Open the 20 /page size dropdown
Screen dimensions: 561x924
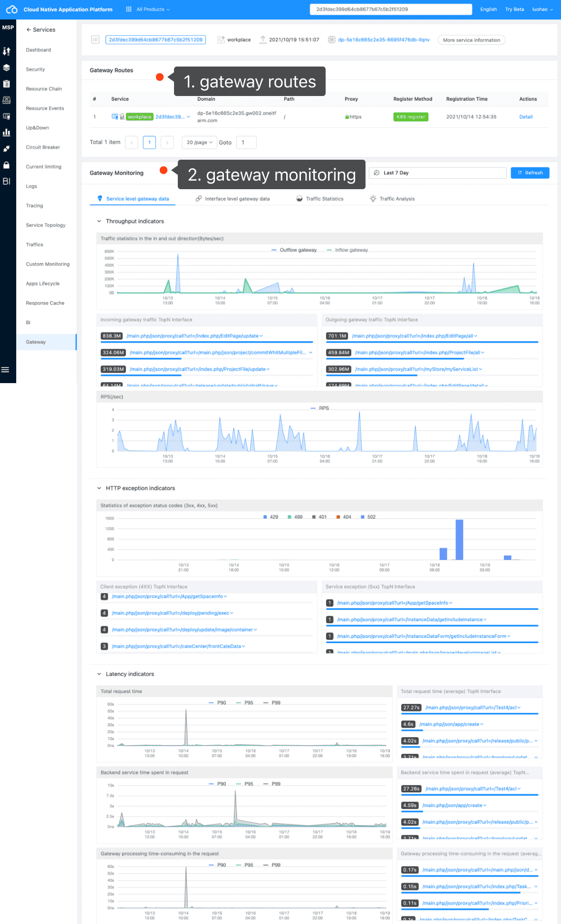coord(199,143)
